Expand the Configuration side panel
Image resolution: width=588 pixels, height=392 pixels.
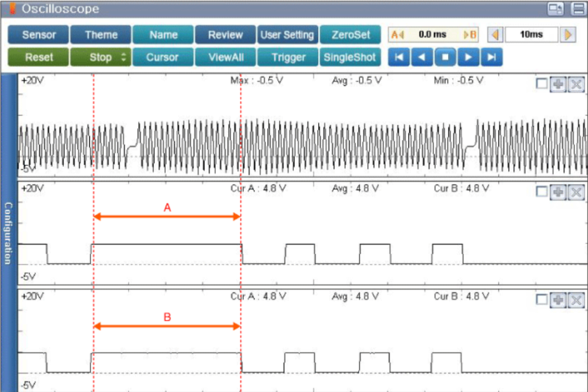tap(8, 233)
